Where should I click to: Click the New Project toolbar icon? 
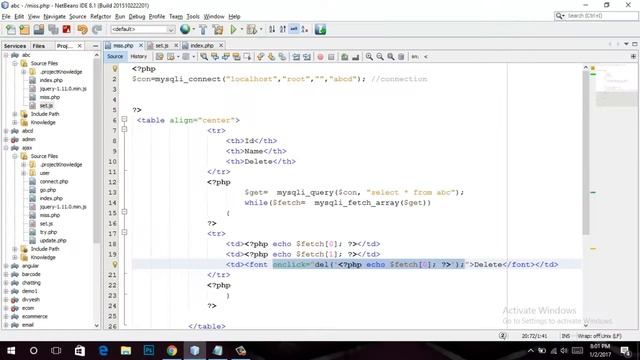24,29
